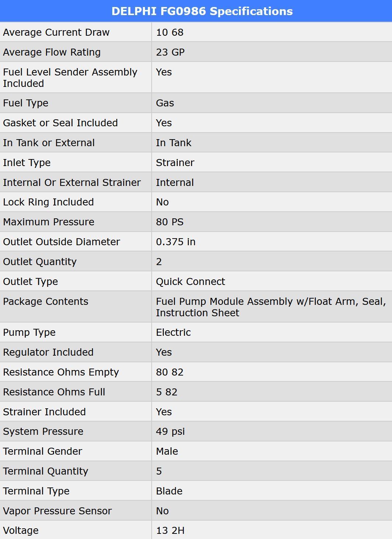
Task: Click the Average Current Draw label
Action: tap(56, 32)
